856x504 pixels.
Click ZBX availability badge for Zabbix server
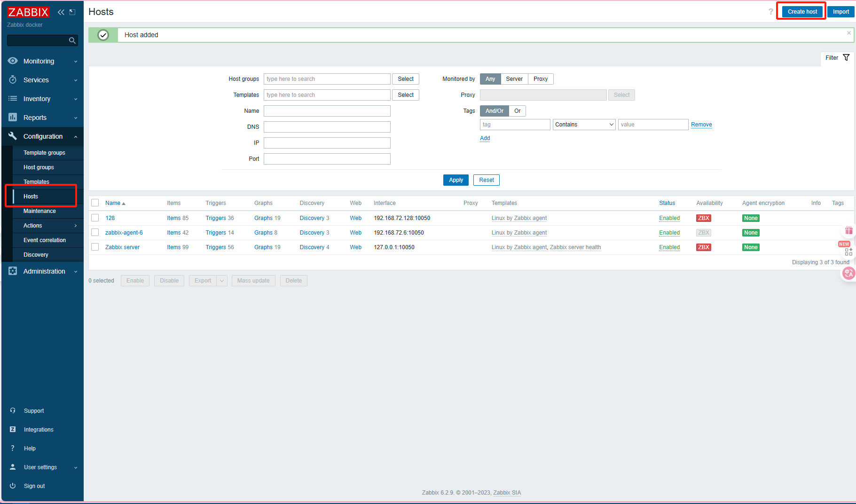point(703,247)
